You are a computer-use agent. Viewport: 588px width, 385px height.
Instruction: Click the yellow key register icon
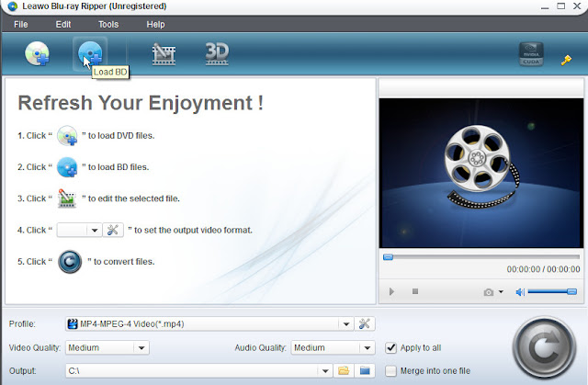(x=566, y=60)
